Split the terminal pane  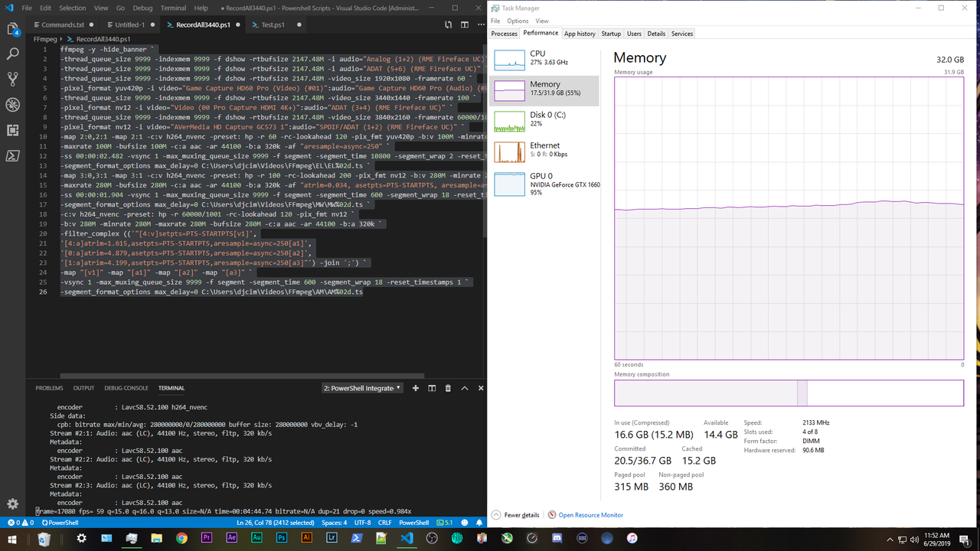(432, 388)
